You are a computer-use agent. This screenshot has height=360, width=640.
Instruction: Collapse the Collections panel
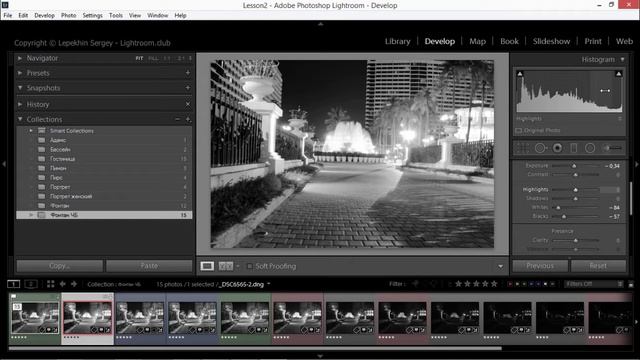point(20,119)
